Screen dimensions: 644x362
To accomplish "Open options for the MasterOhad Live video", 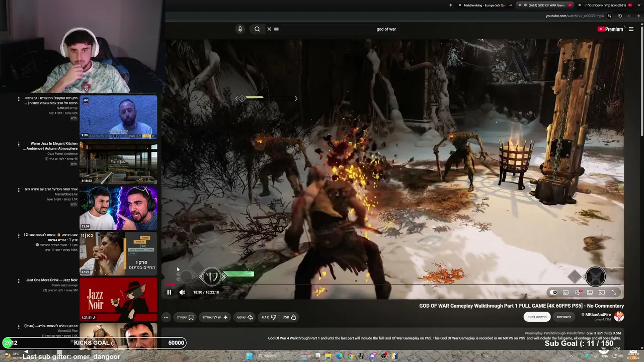I will (19, 190).
